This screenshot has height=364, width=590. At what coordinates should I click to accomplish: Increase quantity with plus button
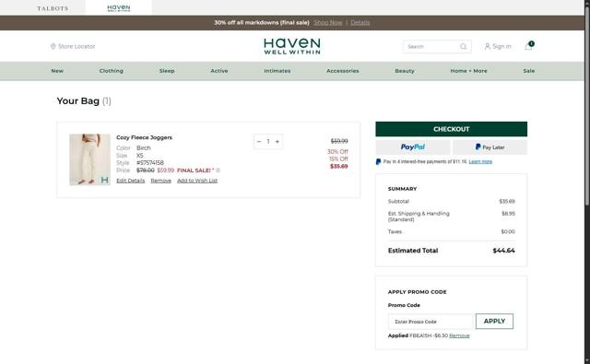click(x=277, y=141)
